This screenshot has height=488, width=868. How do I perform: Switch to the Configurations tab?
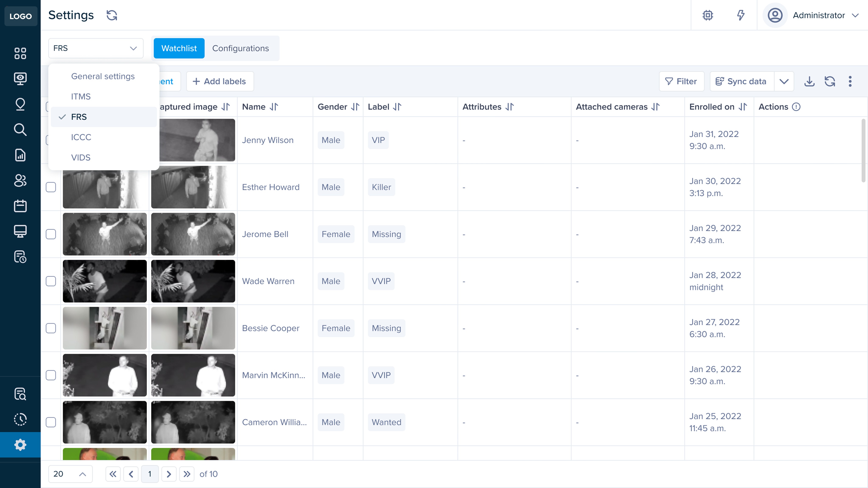coord(240,48)
